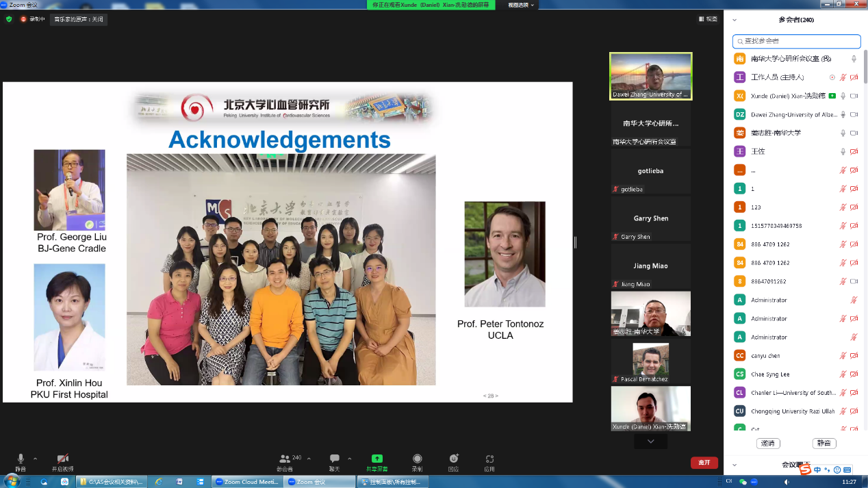
Task: Open the chat (聊天) icon
Action: [335, 459]
